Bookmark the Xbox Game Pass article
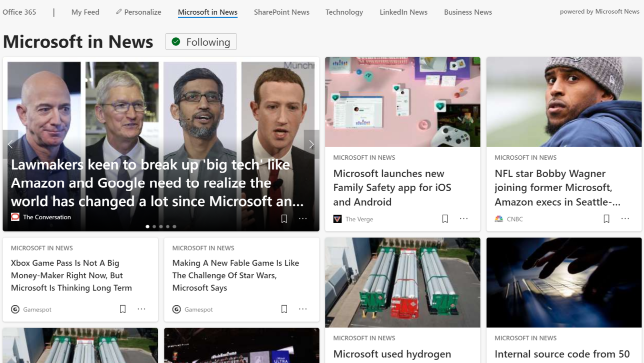The width and height of the screenshot is (644, 363). (x=123, y=309)
